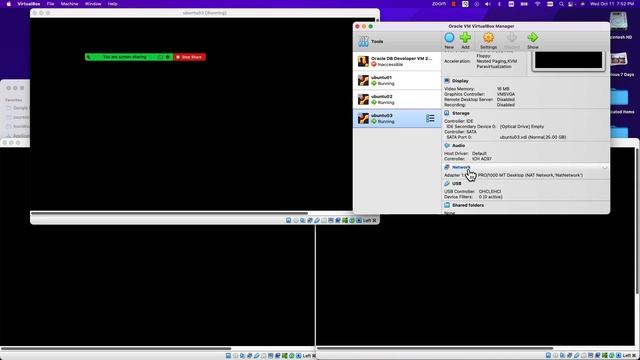Viewport: 640px width, 360px height.
Task: Click the Network section header link
Action: click(461, 167)
